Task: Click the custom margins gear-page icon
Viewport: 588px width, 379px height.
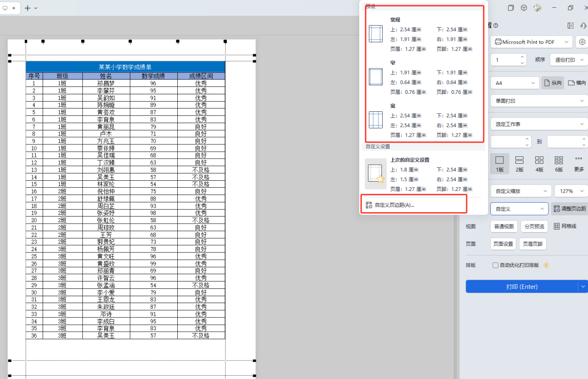Action: tap(369, 205)
